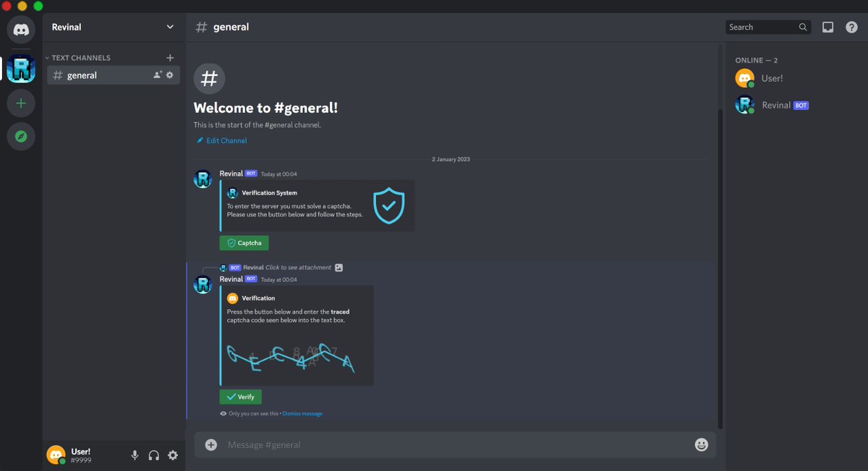Screen dimensions: 868x471
Task: Attach file using plus in message box
Action: pos(210,445)
